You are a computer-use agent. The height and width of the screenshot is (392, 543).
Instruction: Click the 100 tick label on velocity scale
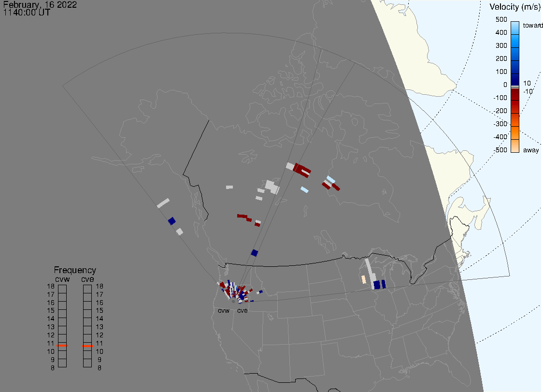pyautogui.click(x=501, y=72)
